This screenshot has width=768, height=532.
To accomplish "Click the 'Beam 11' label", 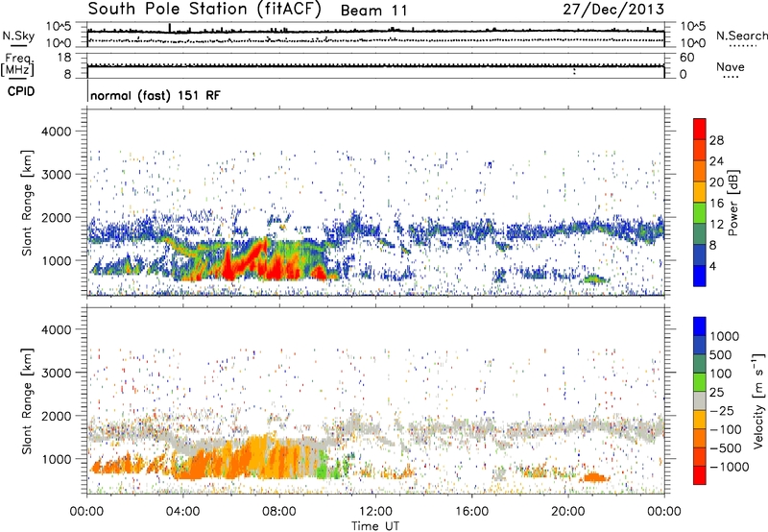I will tap(373, 11).
